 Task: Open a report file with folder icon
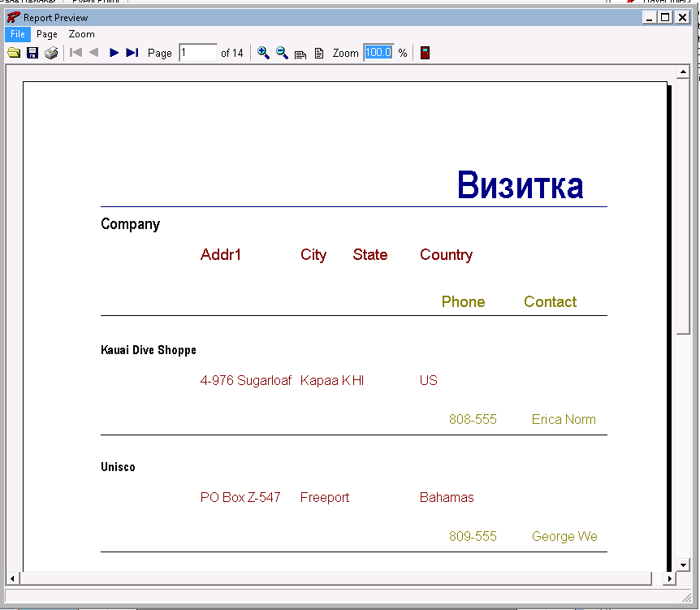point(14,53)
